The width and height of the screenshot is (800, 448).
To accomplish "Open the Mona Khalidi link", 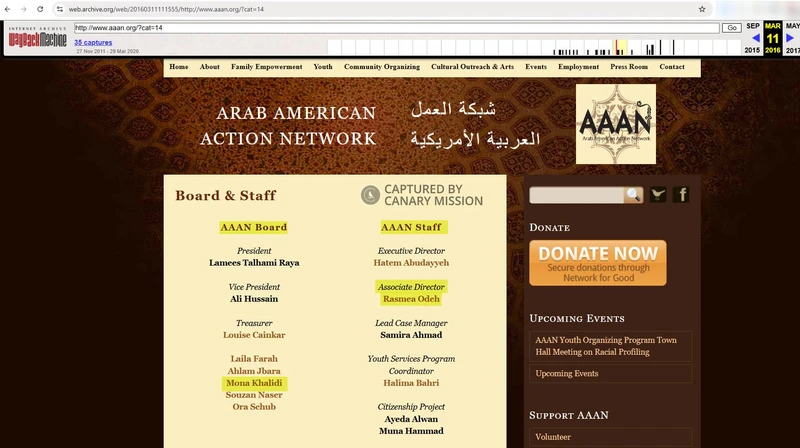I will [254, 383].
